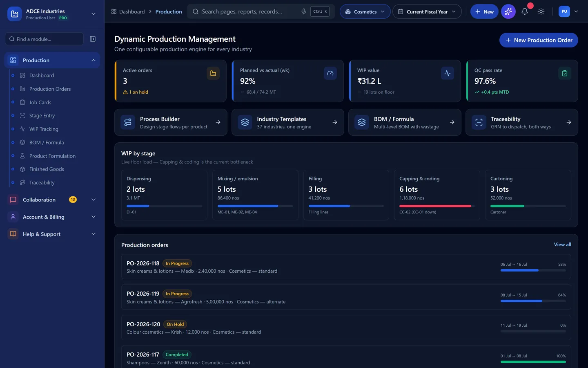Open the Filling stage card
This screenshot has width=588, height=368.
click(346, 195)
